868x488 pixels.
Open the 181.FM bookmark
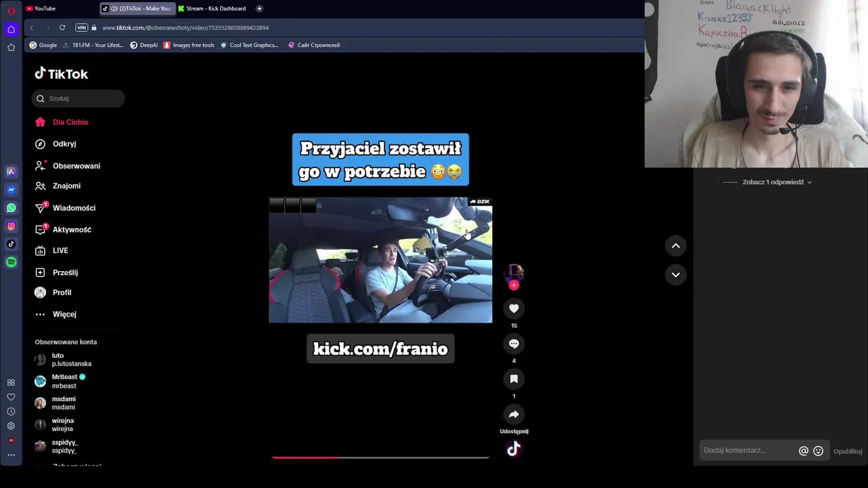[93, 45]
